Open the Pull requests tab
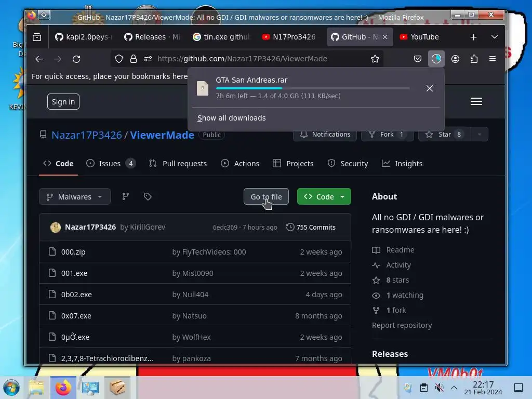This screenshot has width=532, height=399. [178, 164]
